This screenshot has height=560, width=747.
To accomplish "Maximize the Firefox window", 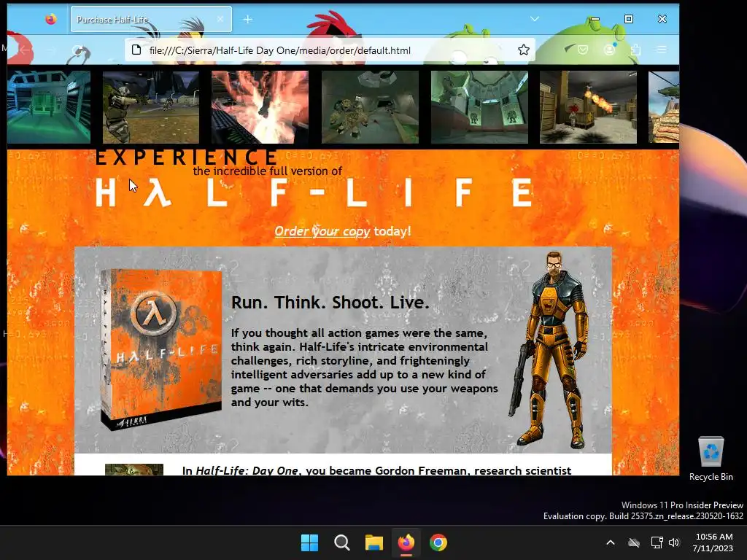I will click(x=629, y=19).
